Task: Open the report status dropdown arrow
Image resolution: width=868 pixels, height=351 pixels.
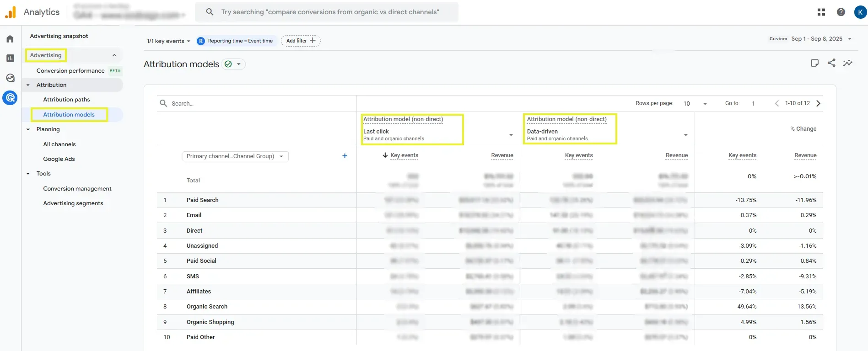Action: (x=239, y=64)
